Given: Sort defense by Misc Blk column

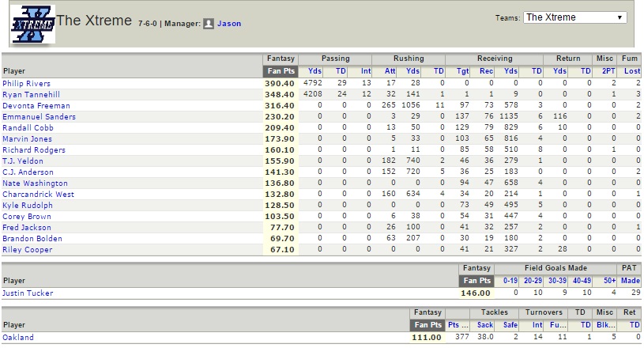Looking at the screenshot, I should coord(606,325).
